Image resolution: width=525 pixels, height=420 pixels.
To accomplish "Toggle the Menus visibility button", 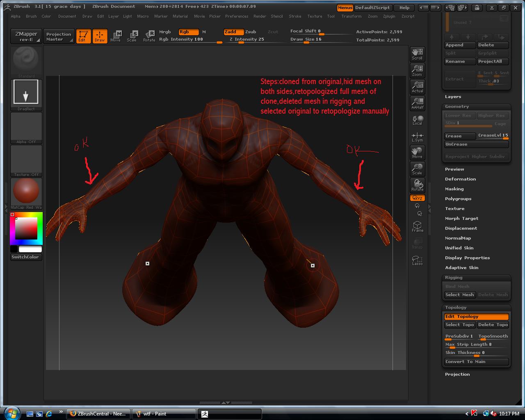I will click(345, 8).
